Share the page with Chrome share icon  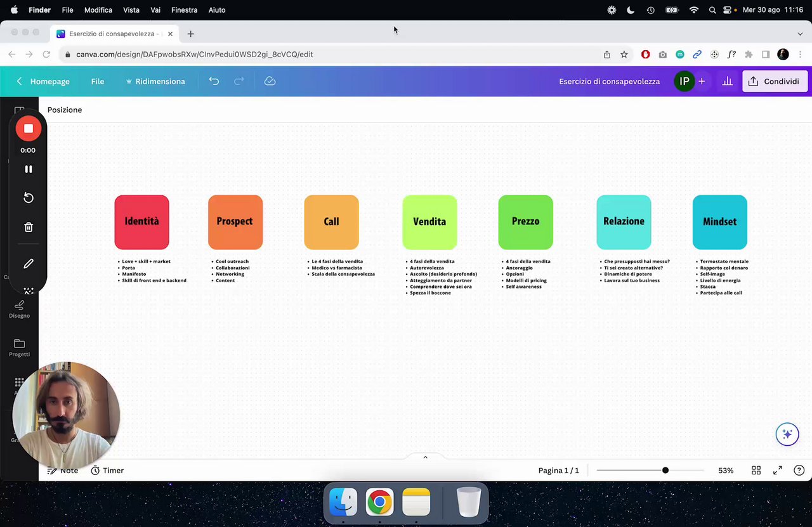(x=607, y=55)
